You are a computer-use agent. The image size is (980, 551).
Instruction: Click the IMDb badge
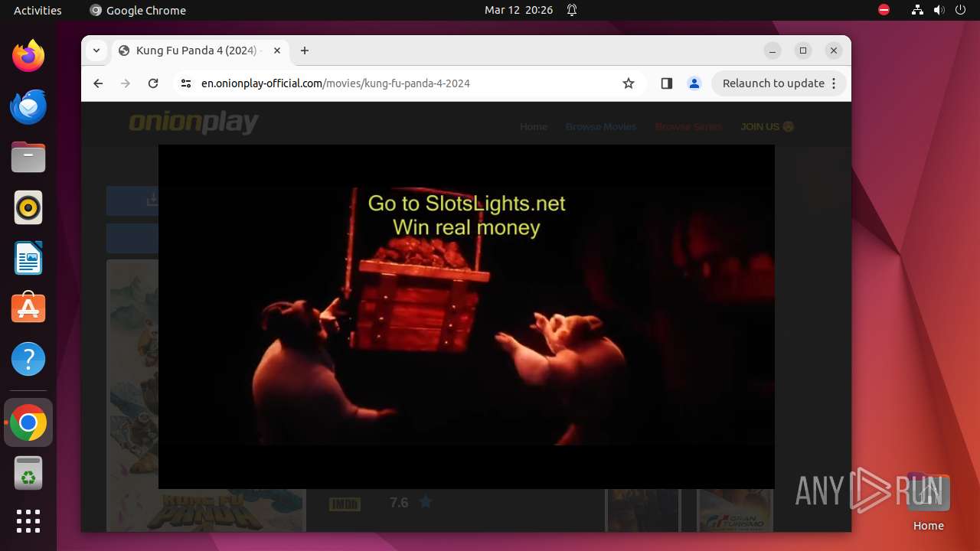pos(345,504)
